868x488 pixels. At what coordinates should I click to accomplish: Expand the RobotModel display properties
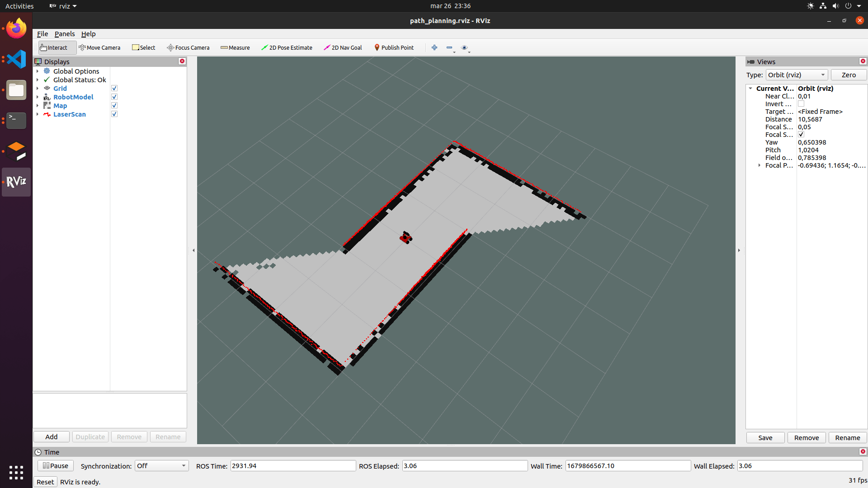pos(38,97)
